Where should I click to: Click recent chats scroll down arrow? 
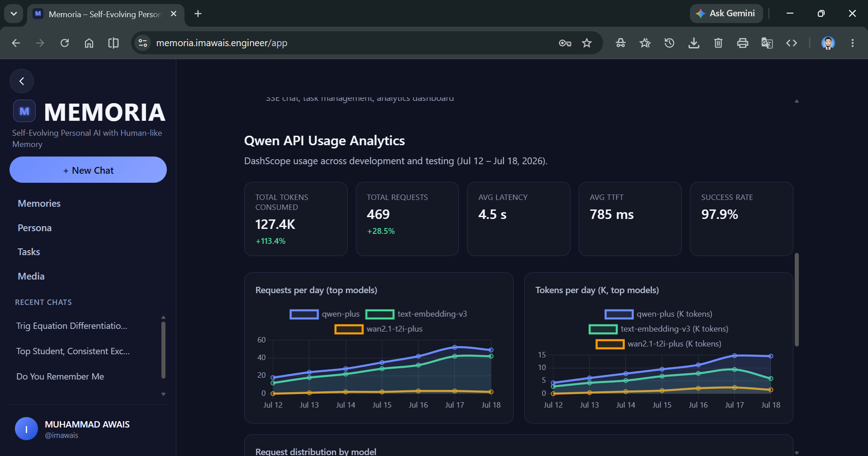(164, 394)
